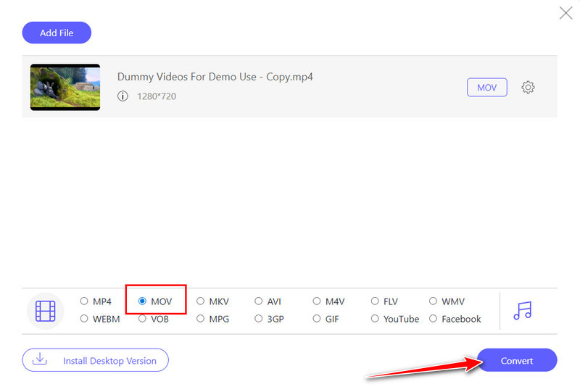This screenshot has height=392, width=580.
Task: Choose the Facebook preset option
Action: tap(434, 319)
